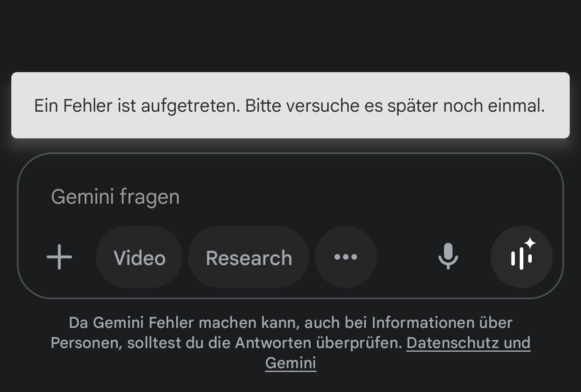Focus the "Gemini fragen" input field

282,197
